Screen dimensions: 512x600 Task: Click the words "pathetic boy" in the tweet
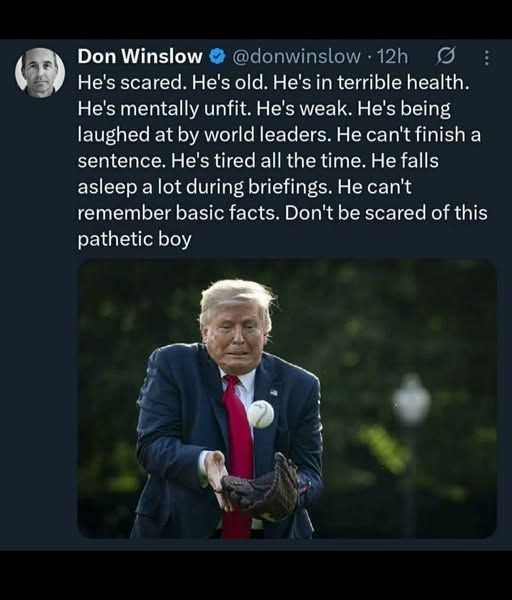134,240
